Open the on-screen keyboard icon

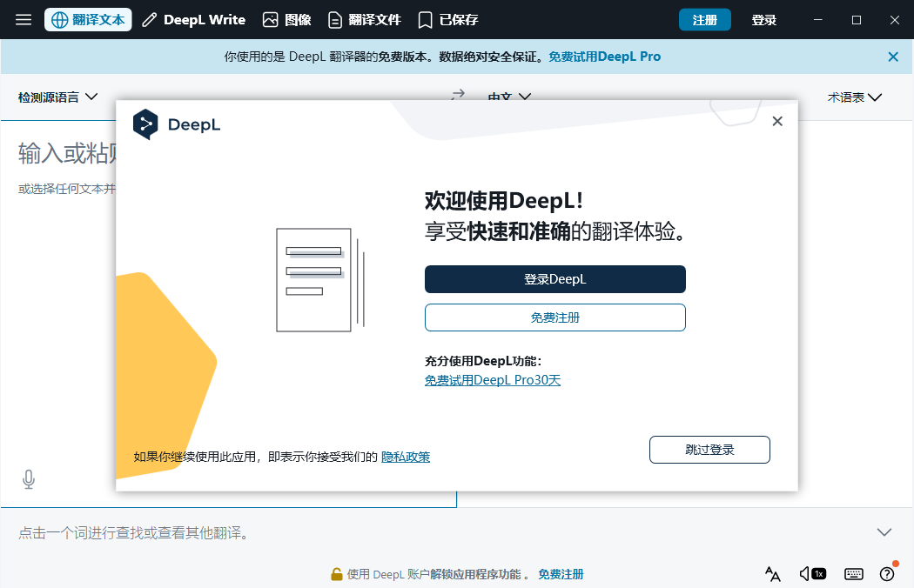click(x=853, y=574)
